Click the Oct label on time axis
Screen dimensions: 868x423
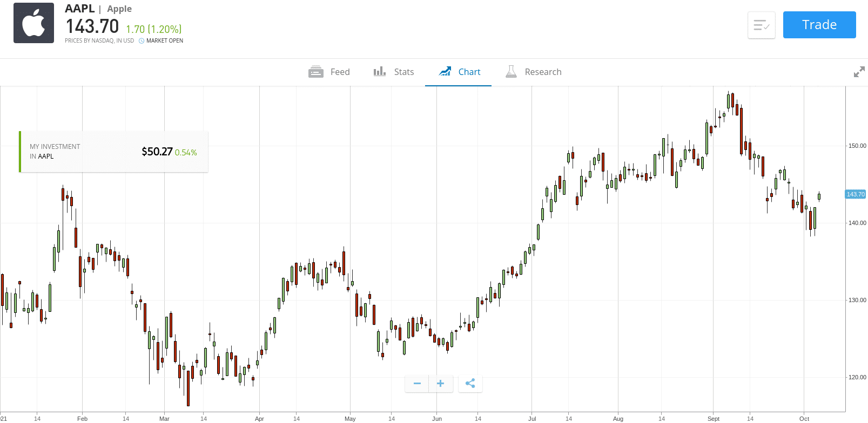pyautogui.click(x=804, y=419)
